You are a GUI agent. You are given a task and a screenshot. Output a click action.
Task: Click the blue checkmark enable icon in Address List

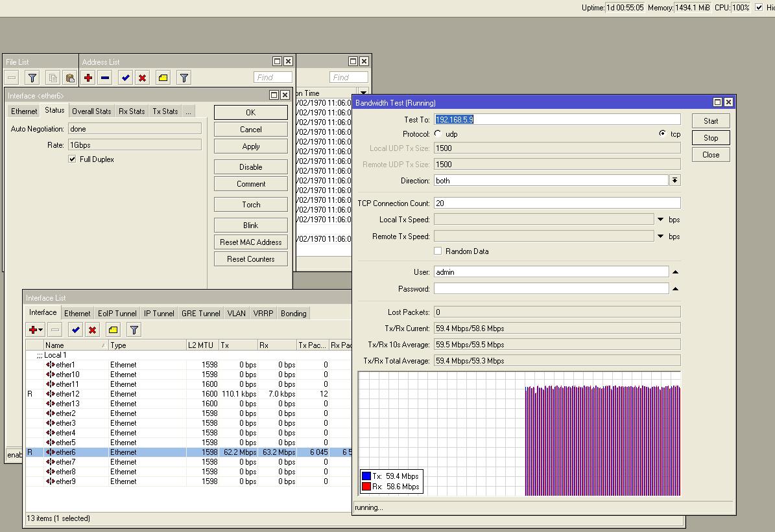click(x=126, y=78)
